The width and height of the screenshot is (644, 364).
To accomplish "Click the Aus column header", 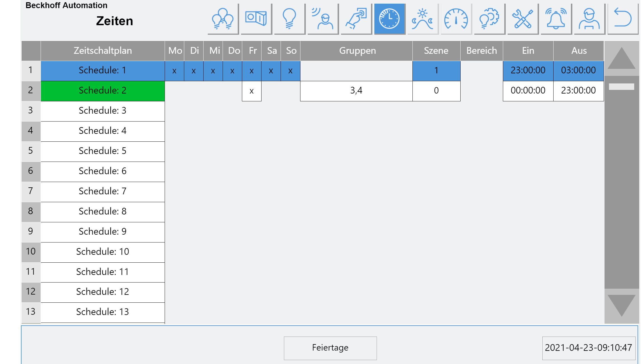I will 578,51.
